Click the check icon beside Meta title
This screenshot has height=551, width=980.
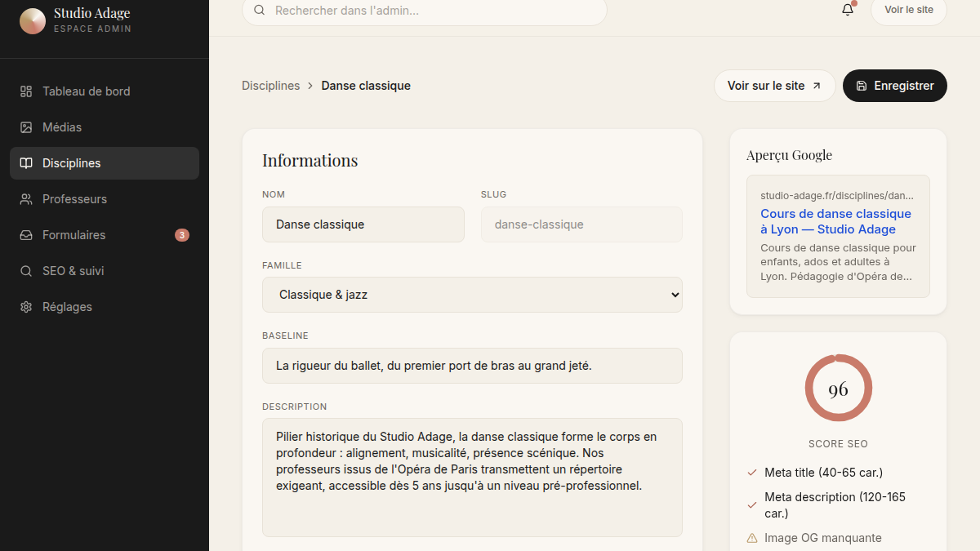click(752, 473)
